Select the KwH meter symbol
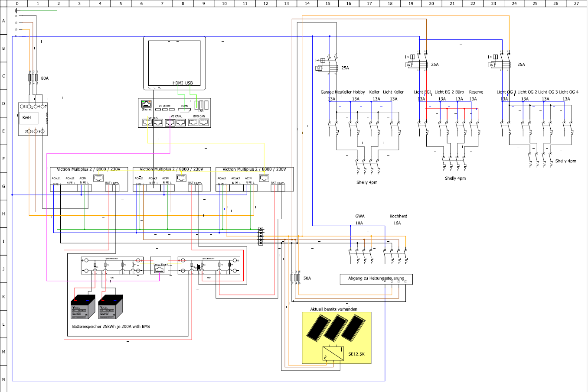This screenshot has width=588, height=392. click(33, 119)
